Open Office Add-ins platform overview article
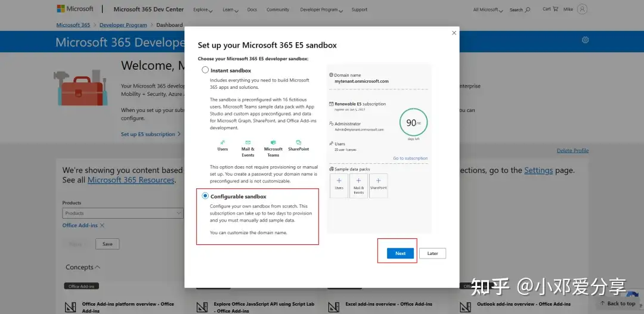644x314 pixels. (x=128, y=307)
